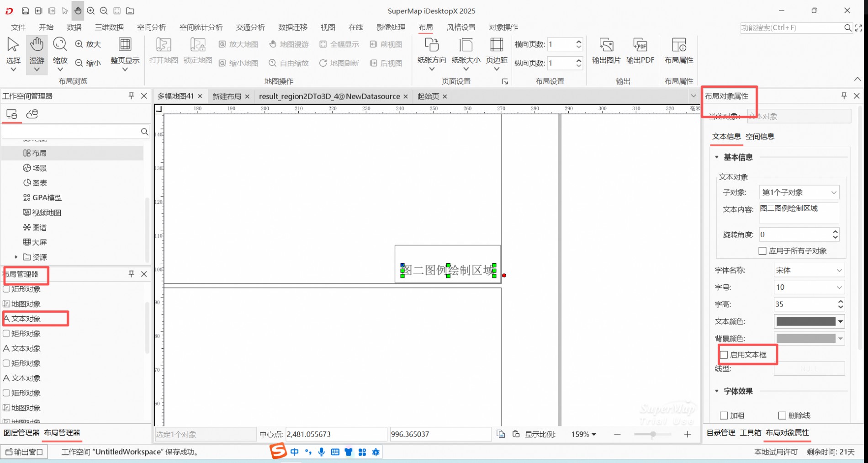Switch to the 空间信息 tab
The width and height of the screenshot is (868, 463).
click(x=760, y=136)
